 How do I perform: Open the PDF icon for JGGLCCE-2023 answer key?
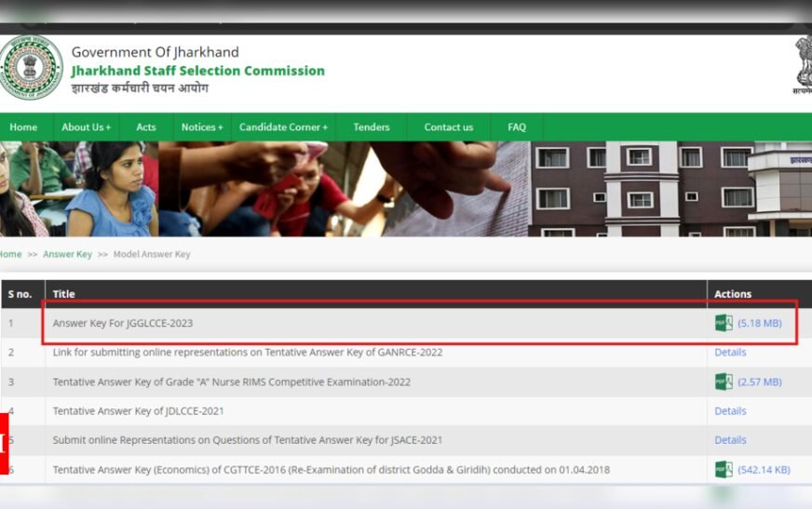pos(724,323)
